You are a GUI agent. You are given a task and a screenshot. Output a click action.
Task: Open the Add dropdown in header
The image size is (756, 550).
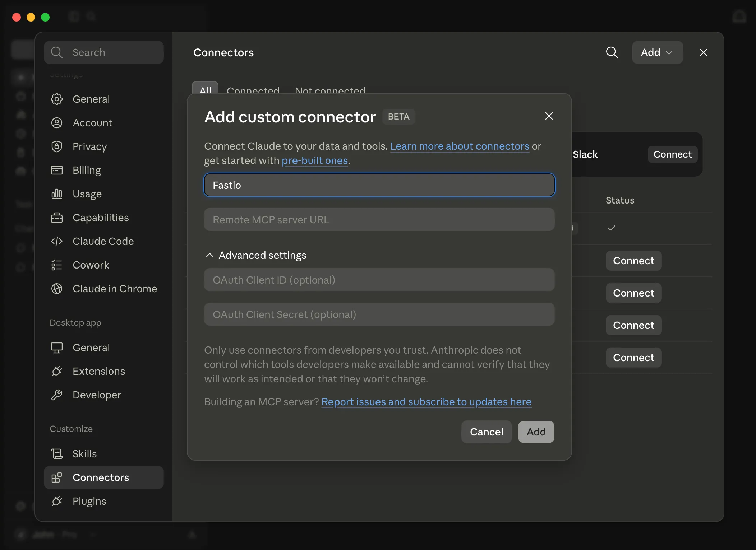click(x=657, y=52)
